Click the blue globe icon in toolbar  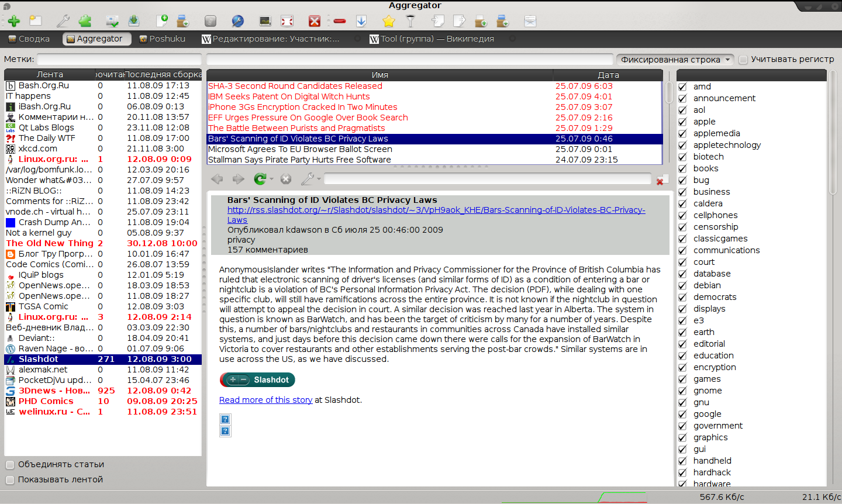coord(238,22)
